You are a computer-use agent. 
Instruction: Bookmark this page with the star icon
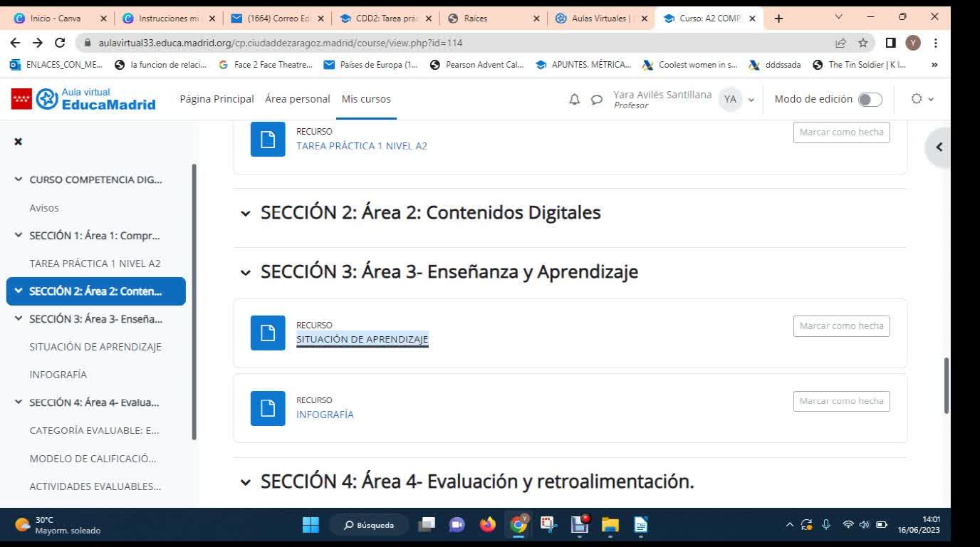(x=863, y=43)
